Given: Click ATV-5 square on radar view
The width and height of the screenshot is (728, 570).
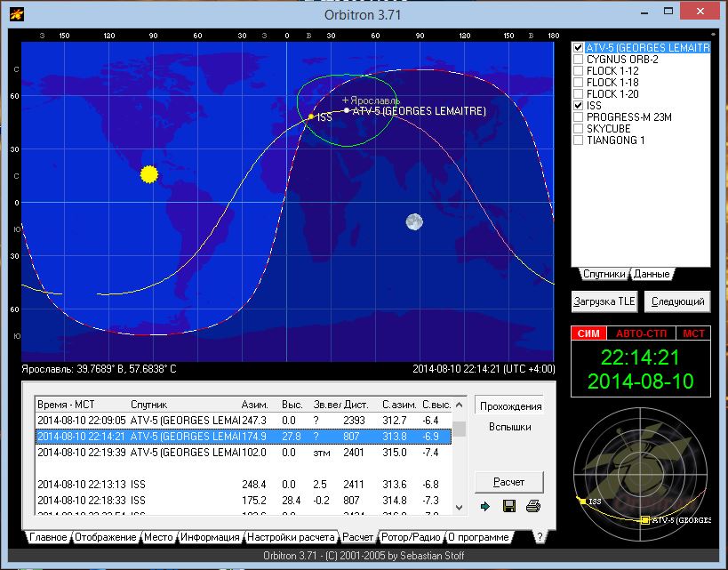Looking at the screenshot, I should [645, 520].
